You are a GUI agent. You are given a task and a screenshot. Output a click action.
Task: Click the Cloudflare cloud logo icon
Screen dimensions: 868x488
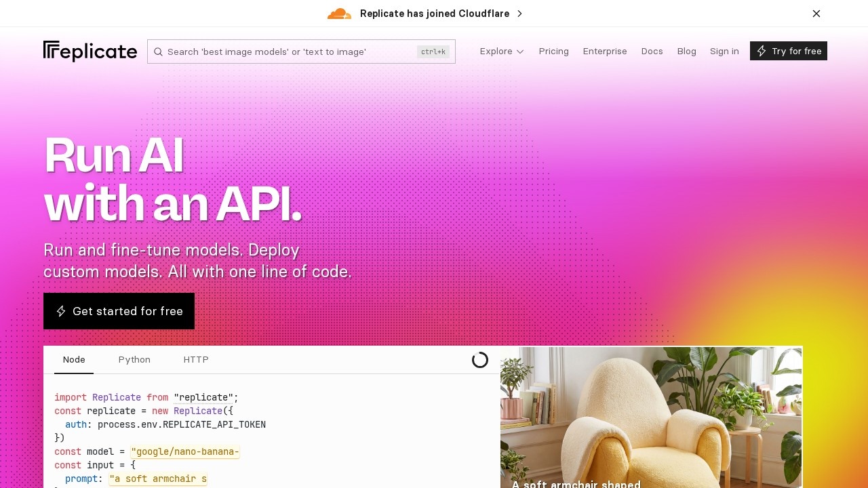pos(339,14)
